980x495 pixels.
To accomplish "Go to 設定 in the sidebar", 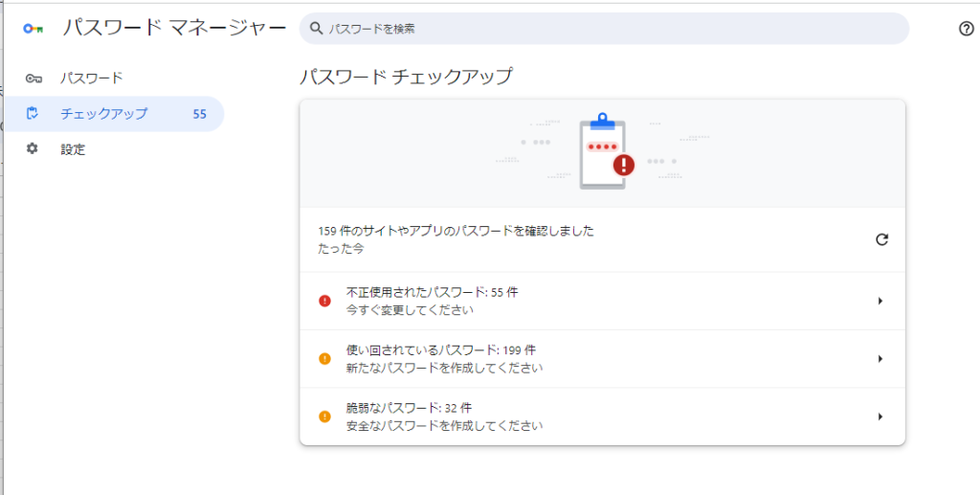I will 73,149.
